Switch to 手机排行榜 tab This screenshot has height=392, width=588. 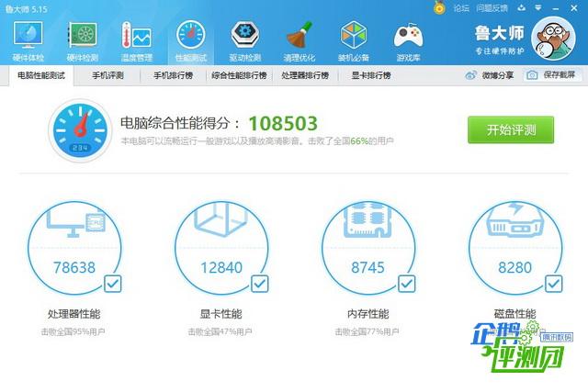(x=174, y=75)
